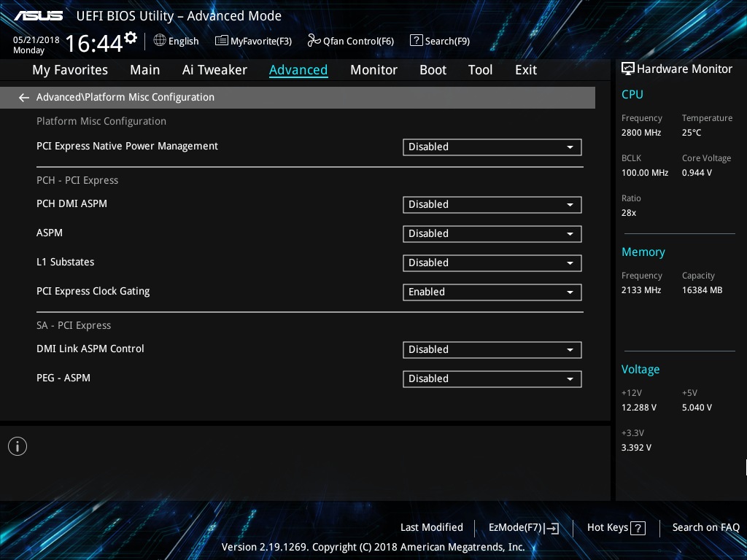The height and width of the screenshot is (560, 747).
Task: Open Search on FAQ link
Action: pyautogui.click(x=705, y=527)
